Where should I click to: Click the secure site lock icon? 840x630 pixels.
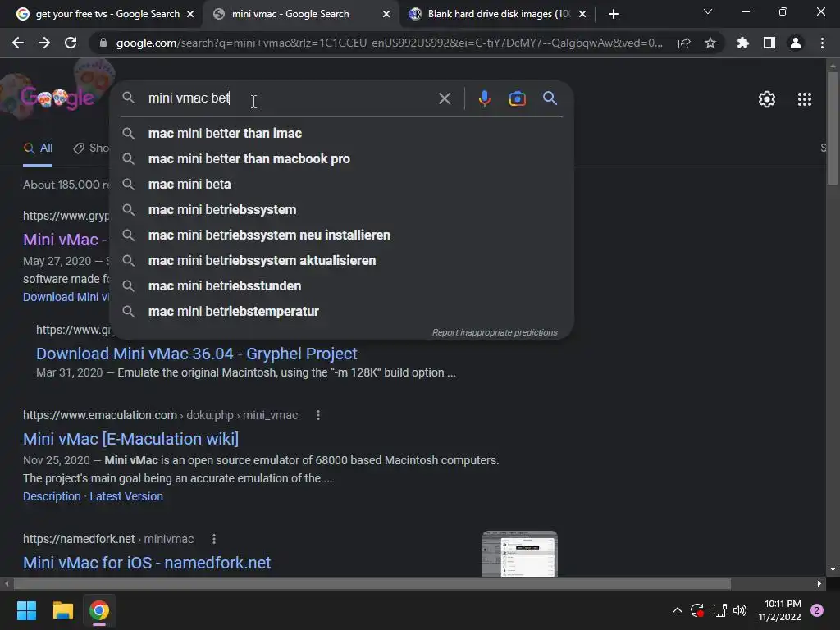pos(103,43)
